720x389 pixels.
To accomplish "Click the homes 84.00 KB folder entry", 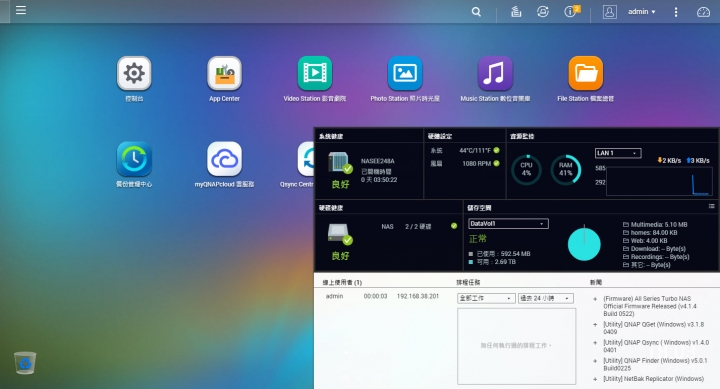I will tap(650, 232).
